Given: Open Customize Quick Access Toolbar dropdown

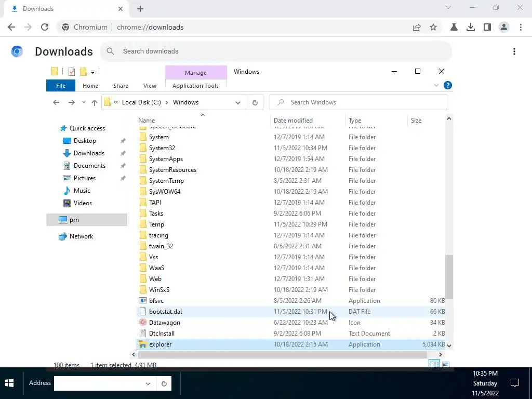Looking at the screenshot, I should pos(92,72).
